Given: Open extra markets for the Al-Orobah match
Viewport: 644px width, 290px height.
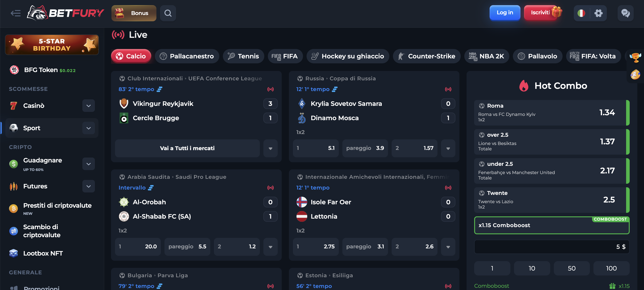Looking at the screenshot, I should [x=270, y=247].
